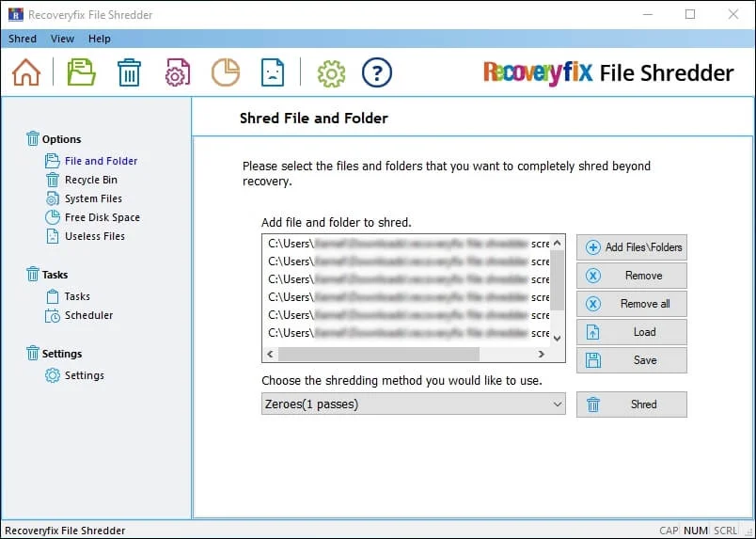Screen dimensions: 756x539
Task: Select the first file path in list
Action: pyautogui.click(x=408, y=244)
